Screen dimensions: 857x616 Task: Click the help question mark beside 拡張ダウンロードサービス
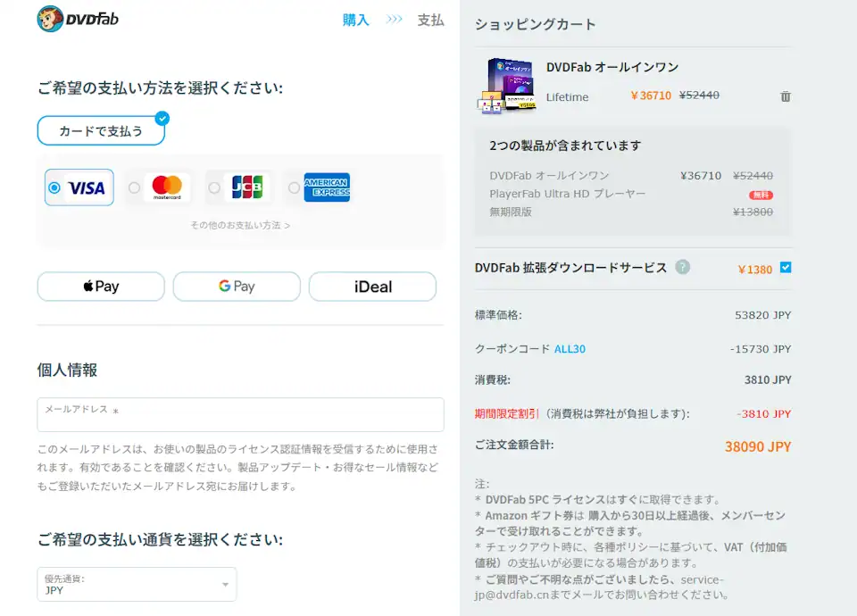[683, 267]
